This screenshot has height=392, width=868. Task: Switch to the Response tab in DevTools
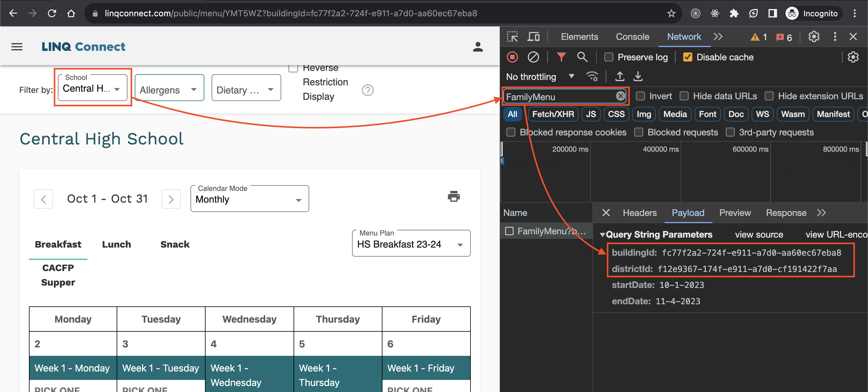tap(787, 212)
